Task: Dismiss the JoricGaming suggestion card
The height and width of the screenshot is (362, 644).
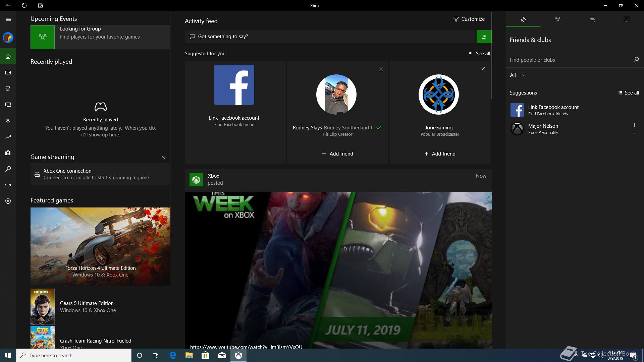Action: [x=483, y=69]
